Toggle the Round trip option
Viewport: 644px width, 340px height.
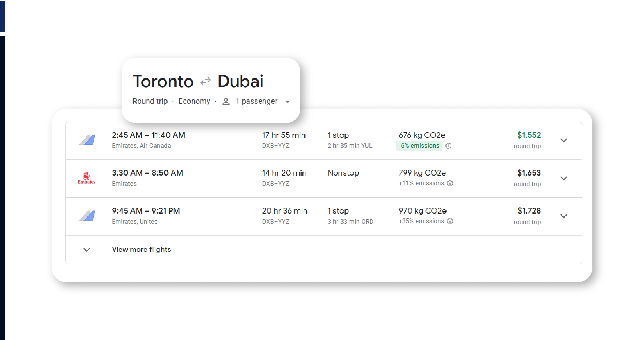(150, 101)
